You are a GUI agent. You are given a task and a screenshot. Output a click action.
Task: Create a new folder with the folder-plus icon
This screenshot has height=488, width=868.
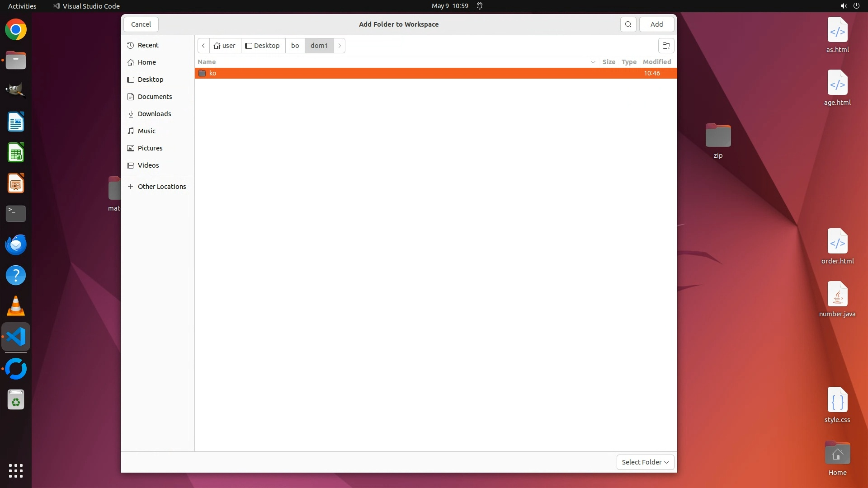tap(666, 46)
